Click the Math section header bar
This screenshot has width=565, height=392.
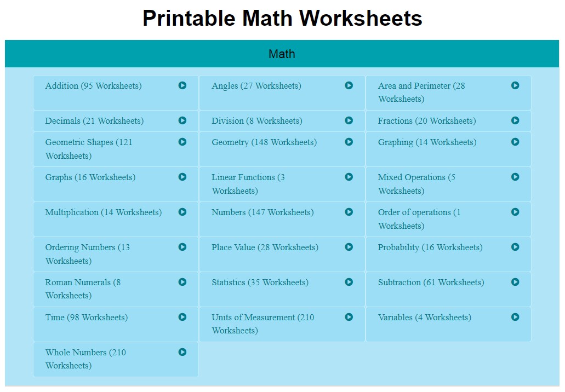(x=282, y=54)
